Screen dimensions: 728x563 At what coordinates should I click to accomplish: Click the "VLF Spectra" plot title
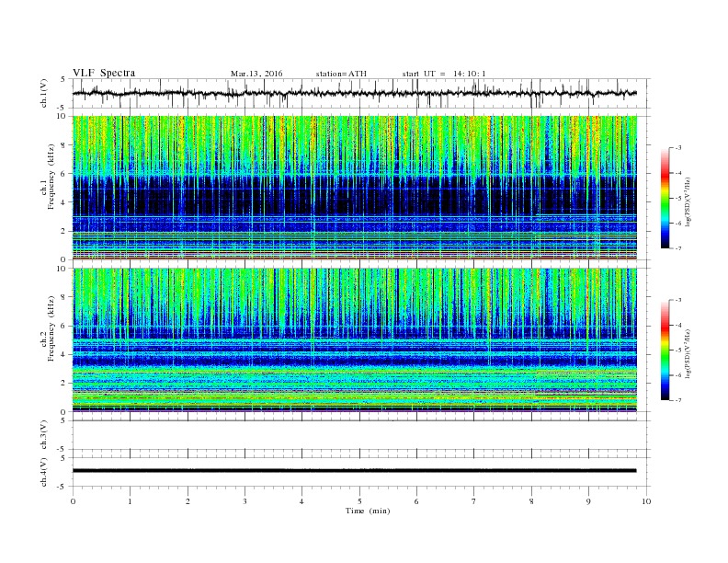pos(104,73)
